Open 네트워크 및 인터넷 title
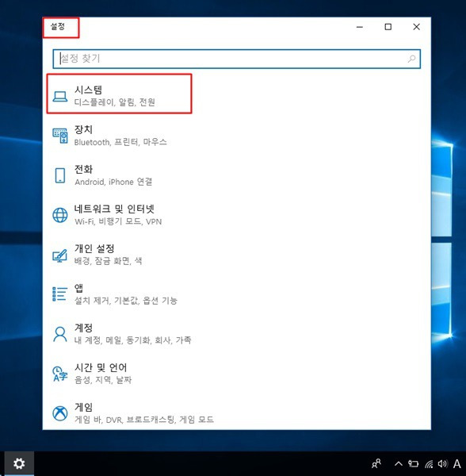466x476 pixels. (114, 209)
